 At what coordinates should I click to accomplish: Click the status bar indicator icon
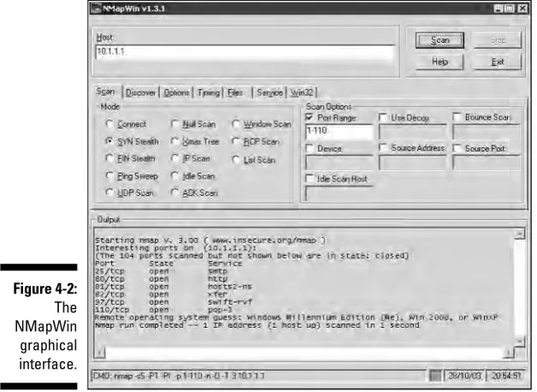[x=435, y=376]
